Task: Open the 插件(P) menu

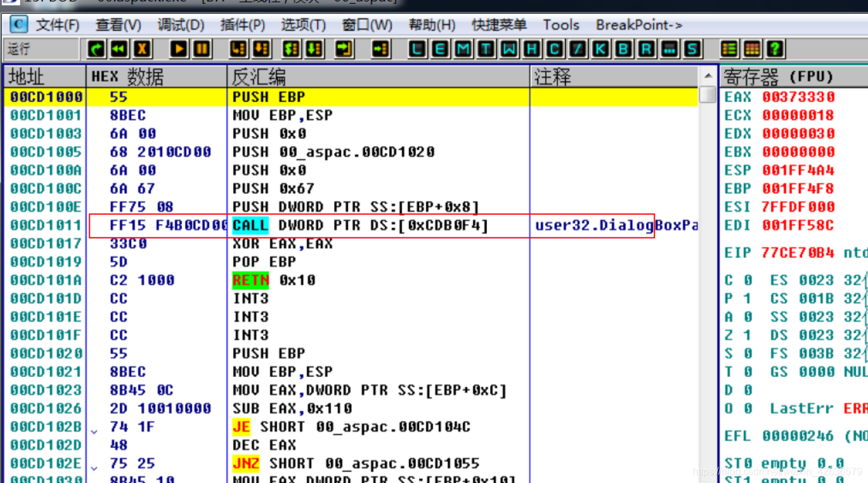Action: click(x=243, y=25)
